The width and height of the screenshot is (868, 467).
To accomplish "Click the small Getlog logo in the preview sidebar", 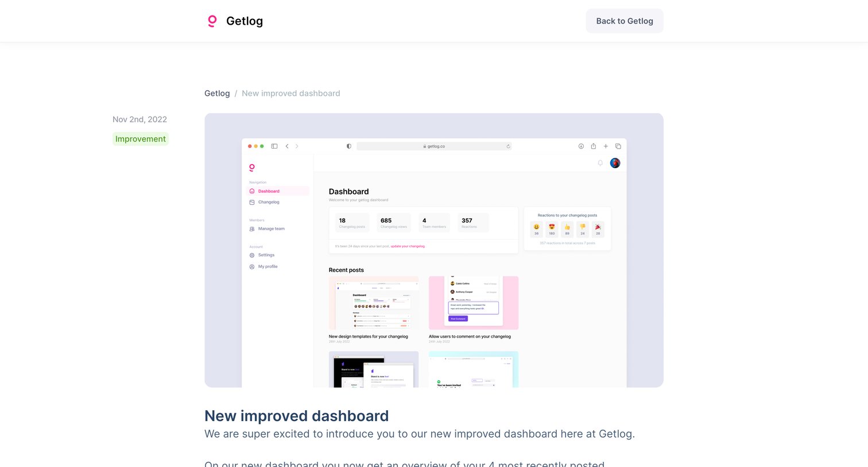I will tap(251, 168).
